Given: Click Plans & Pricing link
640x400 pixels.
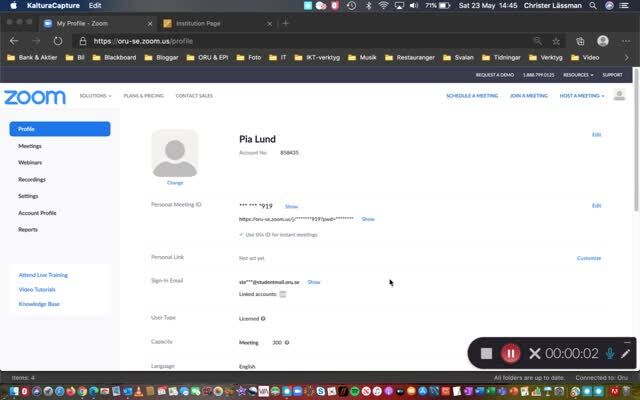Looking at the screenshot, I should pos(143,96).
